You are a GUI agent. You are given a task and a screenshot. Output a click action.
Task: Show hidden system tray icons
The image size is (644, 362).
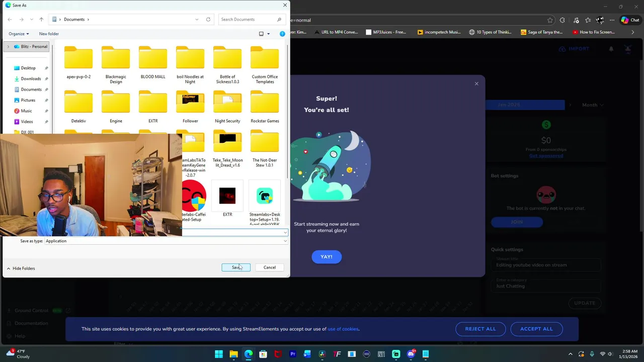[x=571, y=354]
